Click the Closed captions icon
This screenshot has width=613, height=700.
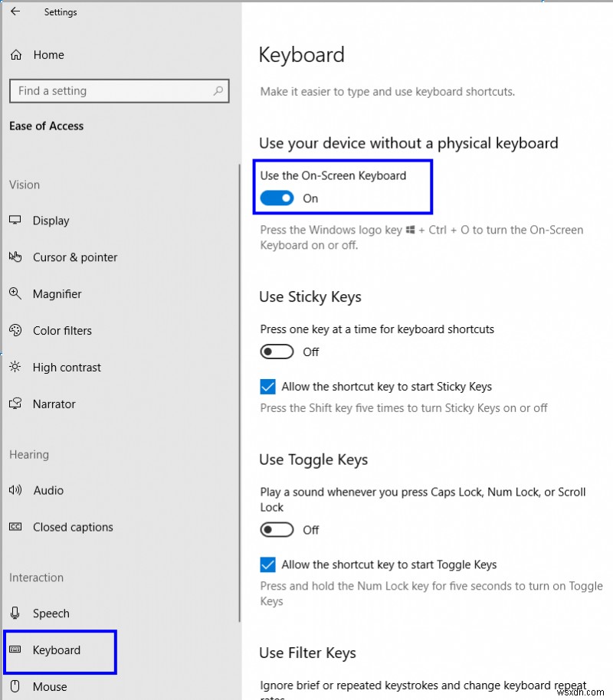click(x=15, y=527)
